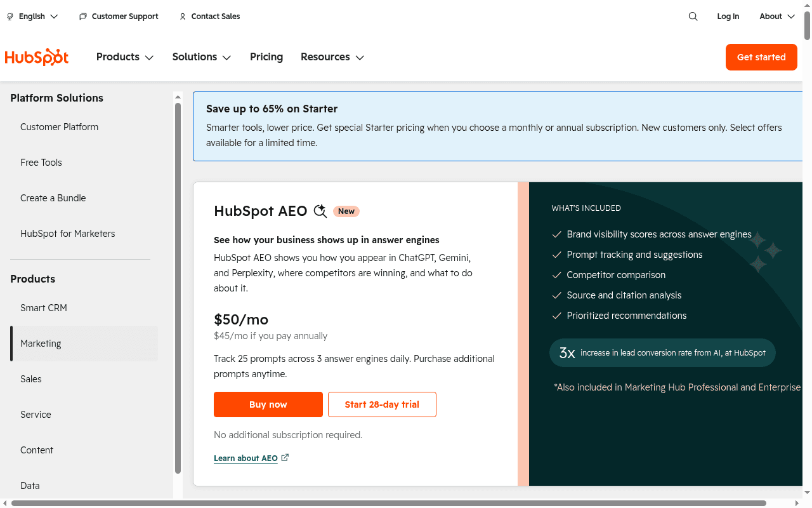Click the "HubSpot AEO" card title
Image resolution: width=812 pixels, height=508 pixels.
[x=261, y=211]
